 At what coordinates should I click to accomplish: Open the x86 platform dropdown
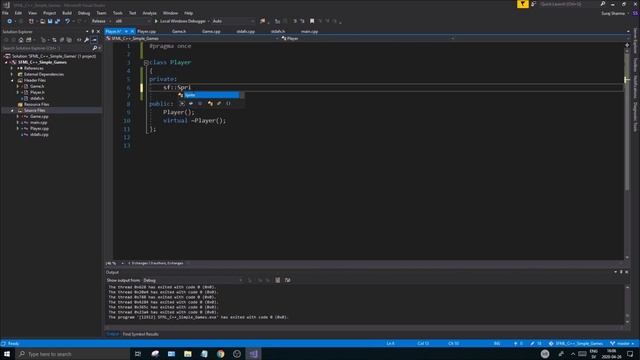tap(132, 21)
